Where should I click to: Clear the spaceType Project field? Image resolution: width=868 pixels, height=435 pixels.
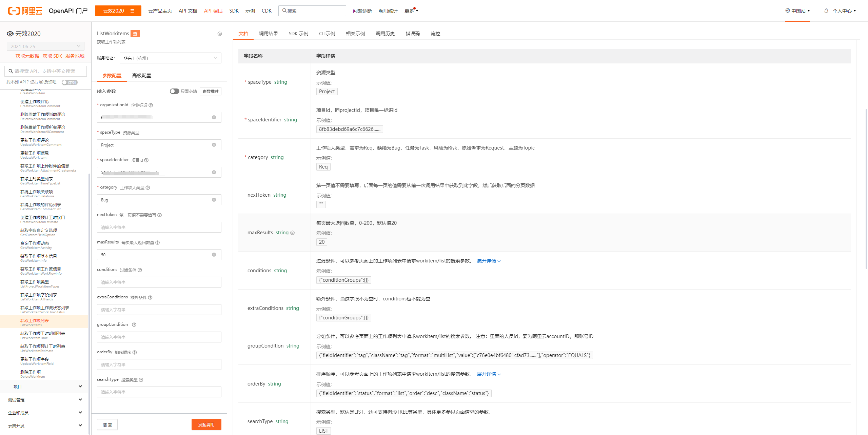[x=214, y=145]
